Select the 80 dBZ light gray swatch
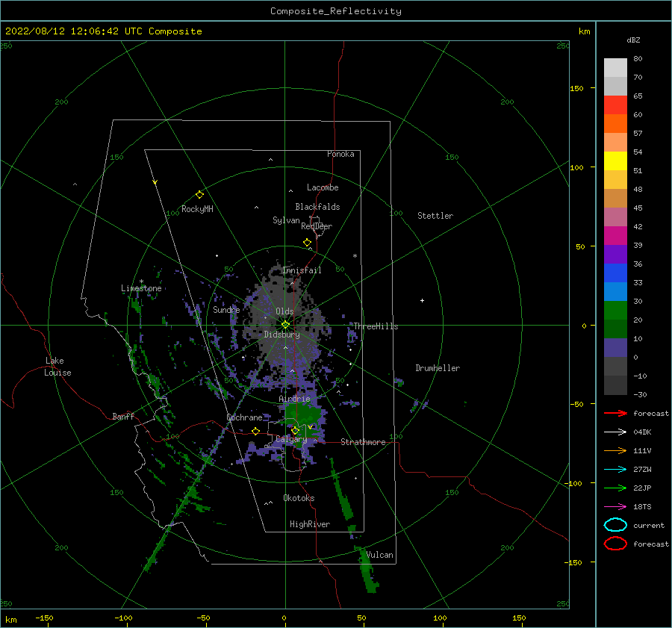The height and width of the screenshot is (628, 672). point(615,68)
